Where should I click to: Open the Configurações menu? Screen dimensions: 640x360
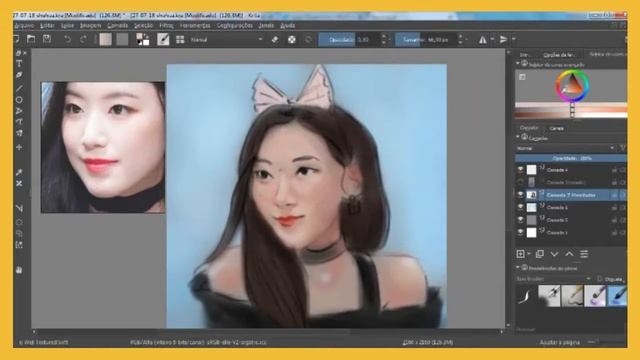[235, 26]
